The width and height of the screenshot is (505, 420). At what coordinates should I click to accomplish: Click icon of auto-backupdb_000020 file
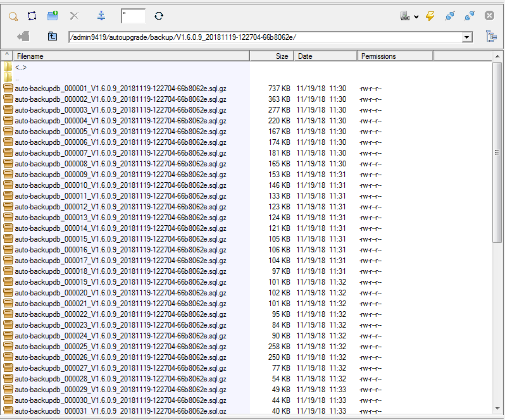[8, 293]
